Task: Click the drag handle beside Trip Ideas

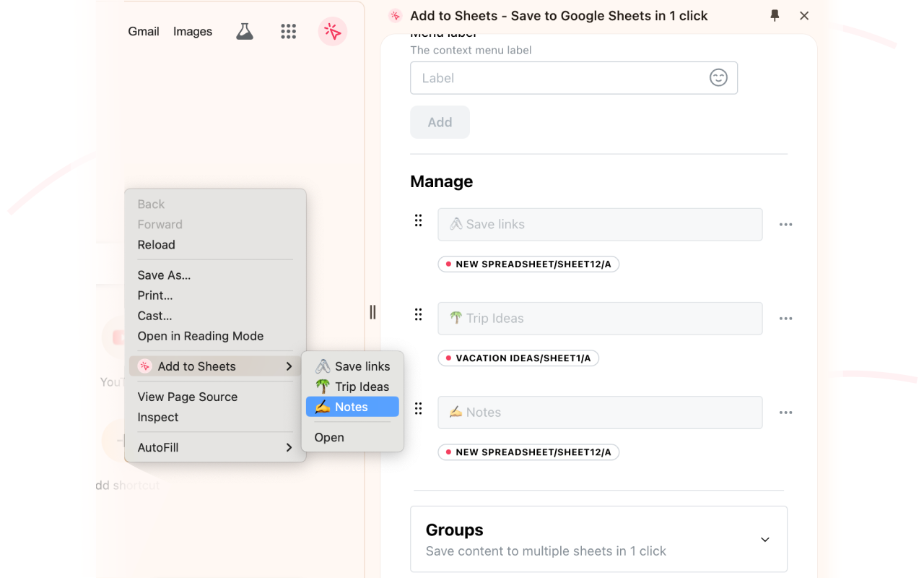Action: click(x=419, y=314)
